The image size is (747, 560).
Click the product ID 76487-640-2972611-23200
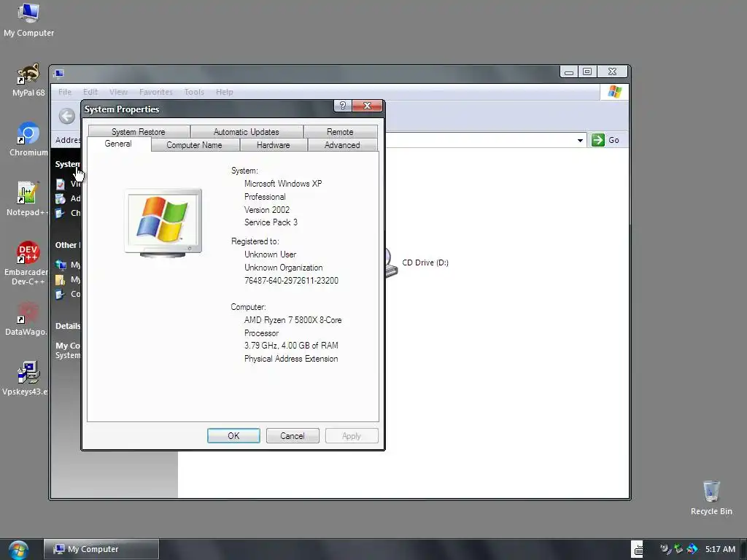tap(291, 281)
